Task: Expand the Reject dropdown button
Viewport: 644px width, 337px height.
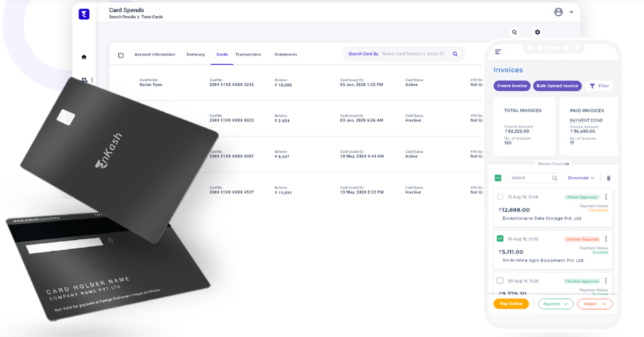Action: pos(594,304)
